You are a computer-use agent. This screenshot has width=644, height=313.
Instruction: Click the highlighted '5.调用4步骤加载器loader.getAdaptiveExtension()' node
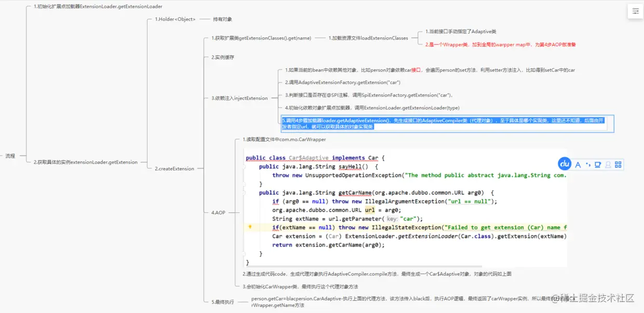[447, 123]
